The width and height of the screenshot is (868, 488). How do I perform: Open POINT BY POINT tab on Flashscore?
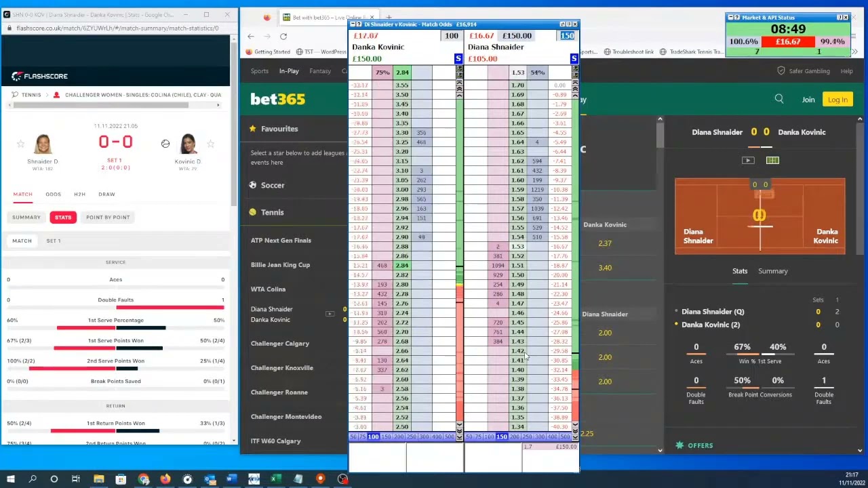[x=108, y=218]
